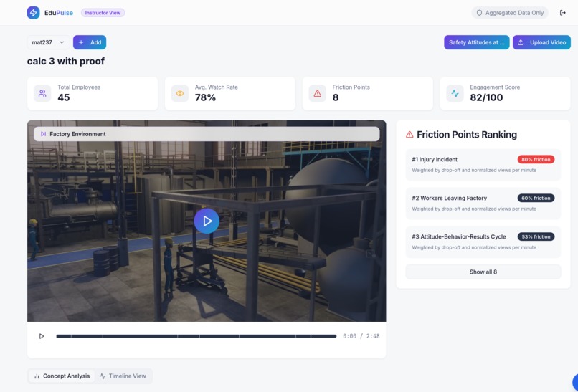The image size is (578, 392).
Task: Click the 53% friction badge
Action: pyautogui.click(x=536, y=237)
